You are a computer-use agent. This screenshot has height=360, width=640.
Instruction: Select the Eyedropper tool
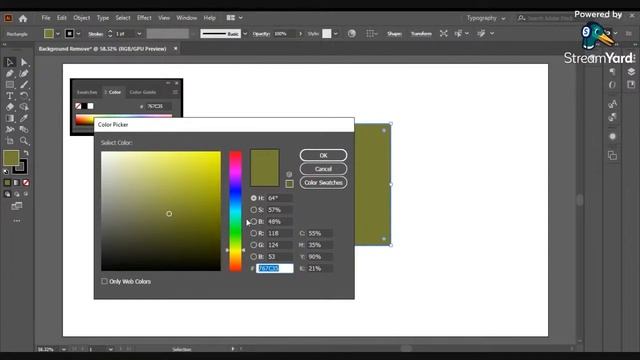[x=24, y=118]
